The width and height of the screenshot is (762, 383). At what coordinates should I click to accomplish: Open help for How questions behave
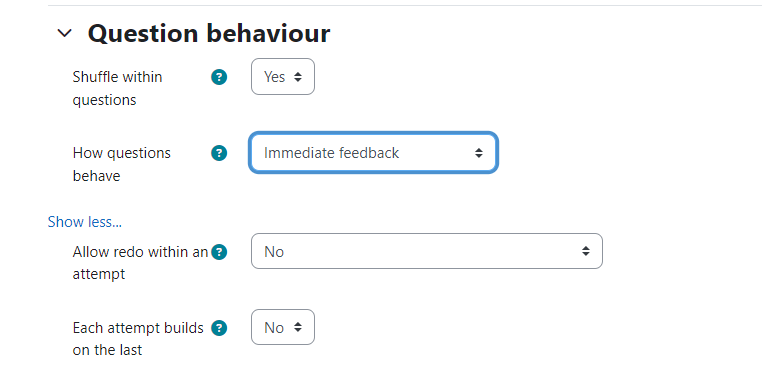click(219, 153)
